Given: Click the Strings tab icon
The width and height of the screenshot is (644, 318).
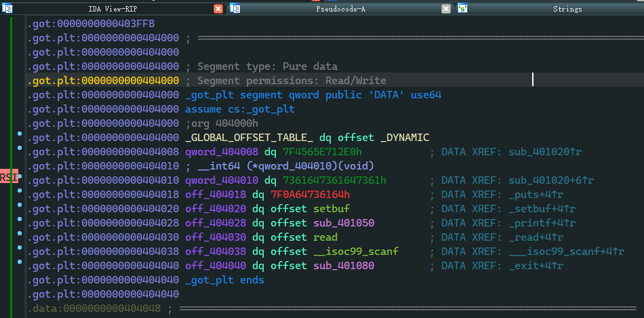Looking at the screenshot, I should [x=462, y=9].
